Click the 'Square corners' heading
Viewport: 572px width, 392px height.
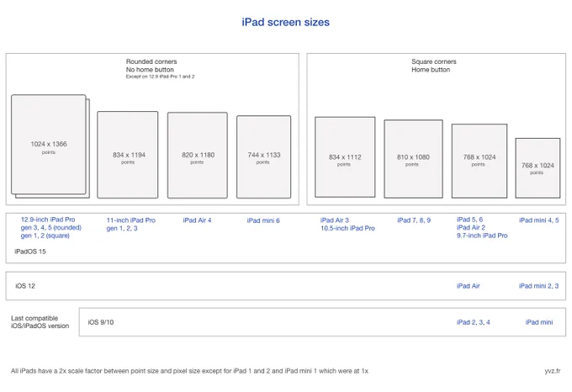(x=434, y=61)
